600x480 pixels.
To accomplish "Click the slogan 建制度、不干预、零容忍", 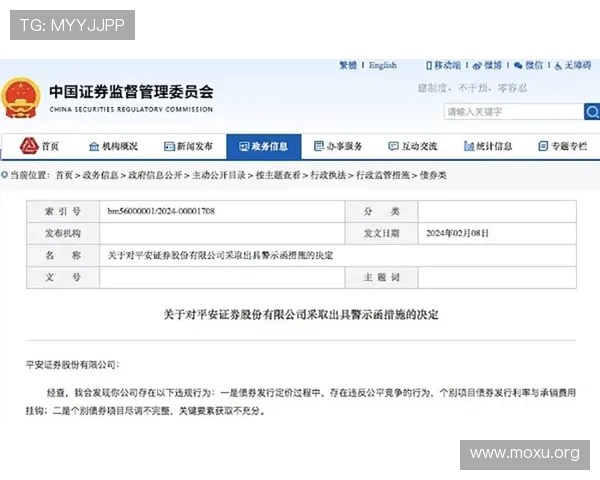I will point(472,88).
